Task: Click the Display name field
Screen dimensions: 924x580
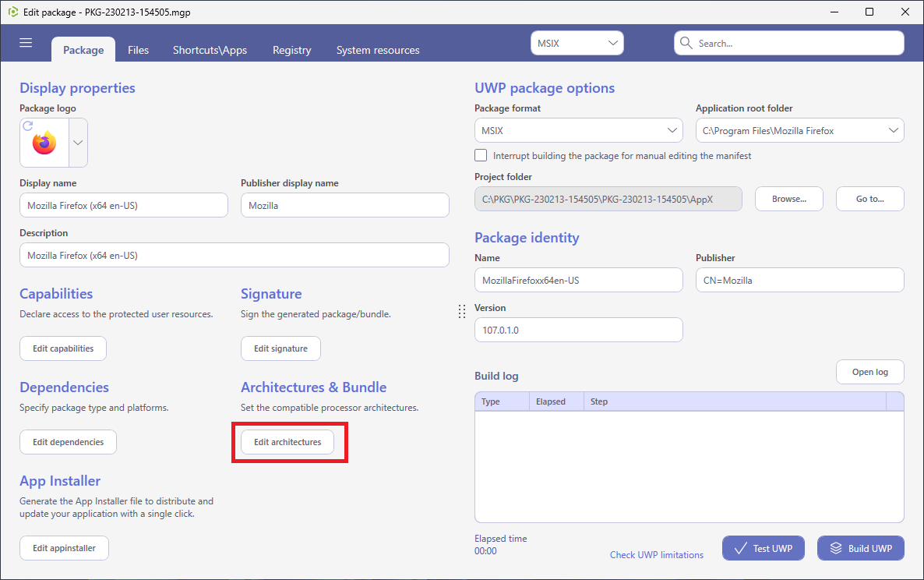Action: [124, 205]
